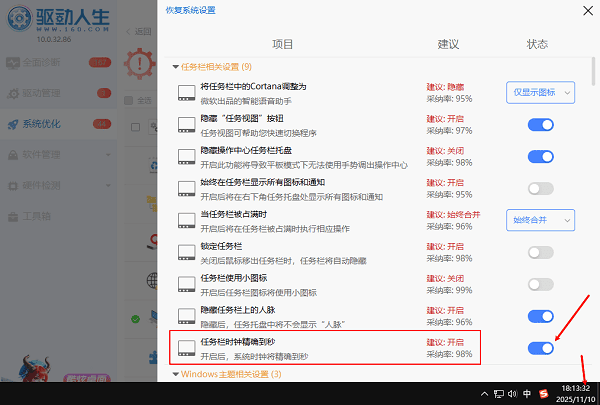Show hidden tray icons chevron

484,394
